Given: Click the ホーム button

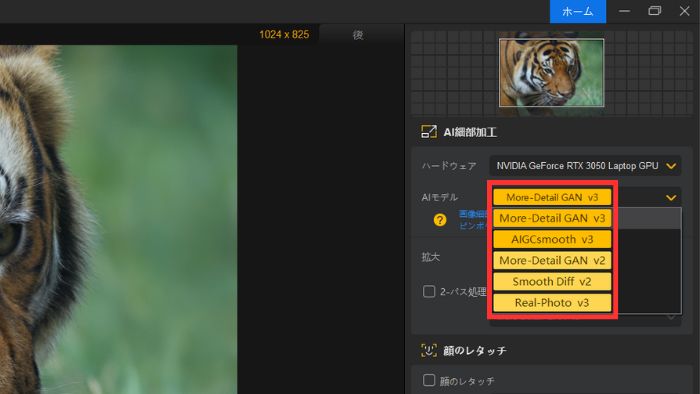Looking at the screenshot, I should tap(578, 11).
